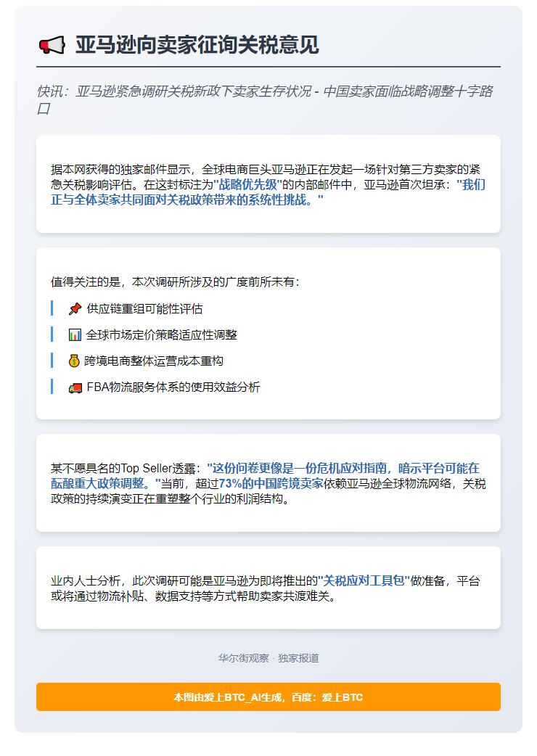Image resolution: width=537 pixels, height=756 pixels.
Task: Click the list item FBA物流服务体系的使用效益分析
Action: (x=173, y=387)
